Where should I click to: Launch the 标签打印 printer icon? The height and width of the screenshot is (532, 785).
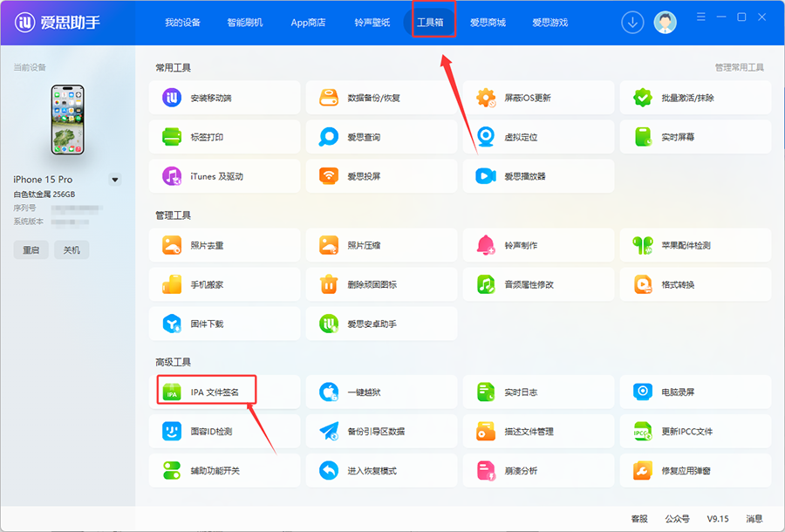click(x=172, y=137)
